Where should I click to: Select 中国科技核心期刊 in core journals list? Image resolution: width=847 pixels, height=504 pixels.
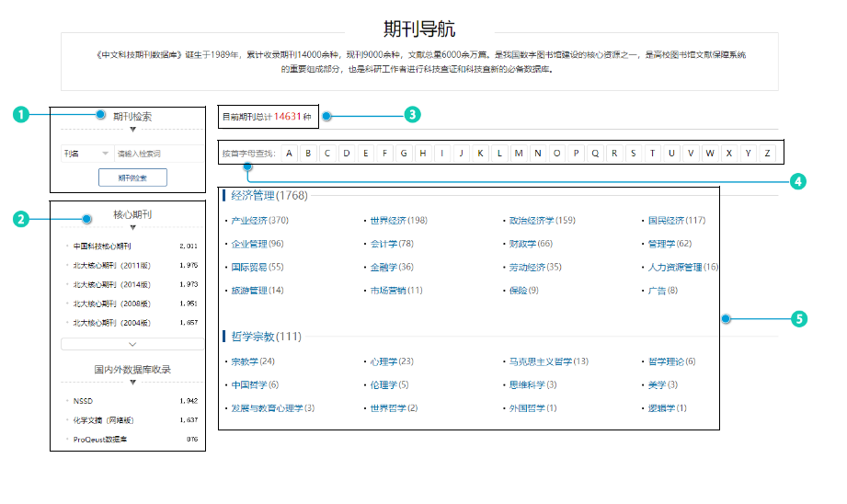(x=102, y=246)
